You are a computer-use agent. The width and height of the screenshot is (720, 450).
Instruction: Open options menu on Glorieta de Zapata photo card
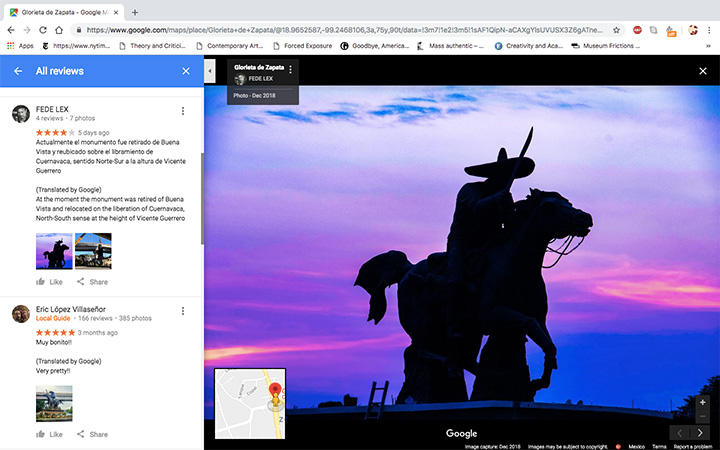point(290,69)
